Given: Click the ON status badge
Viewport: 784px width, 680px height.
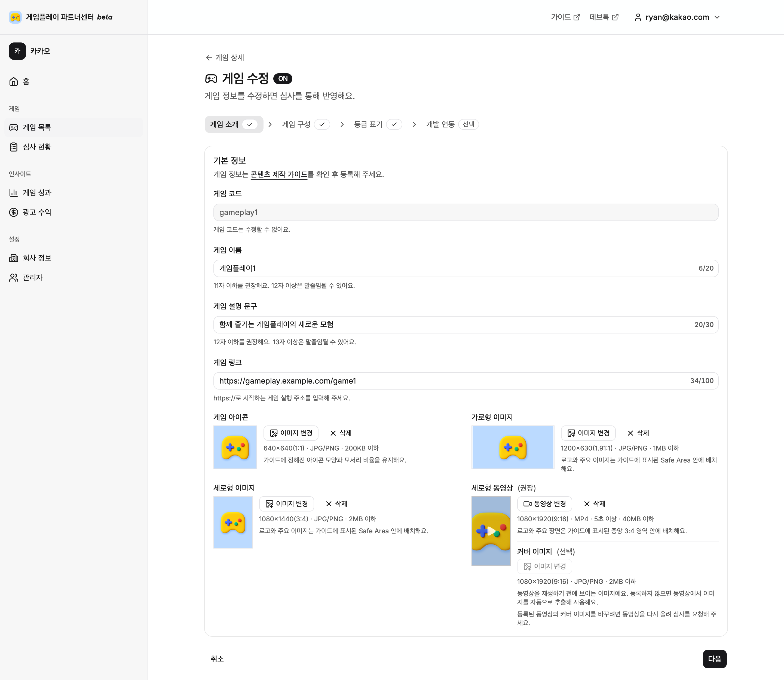Looking at the screenshot, I should tap(283, 79).
